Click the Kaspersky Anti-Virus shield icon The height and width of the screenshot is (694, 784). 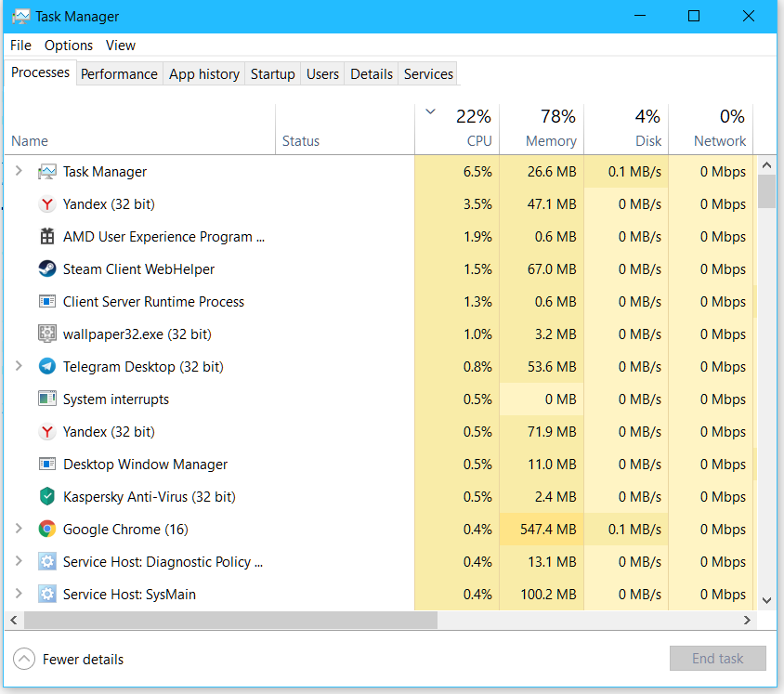47,496
